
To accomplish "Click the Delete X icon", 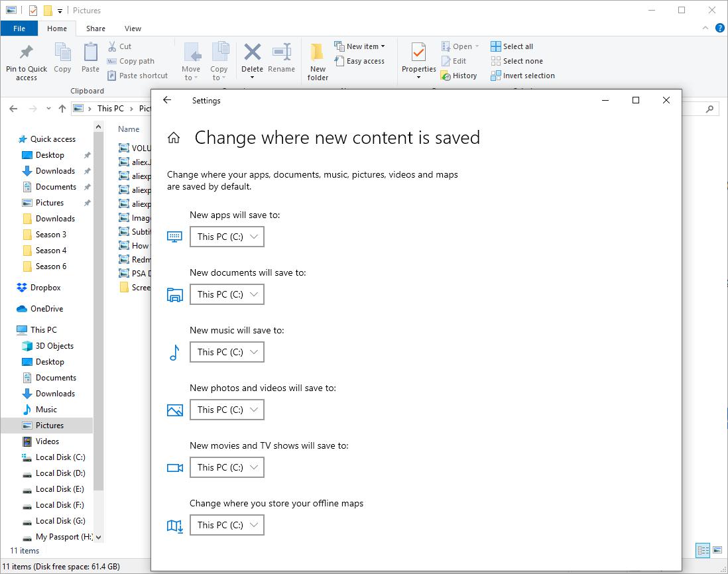I will (252, 52).
